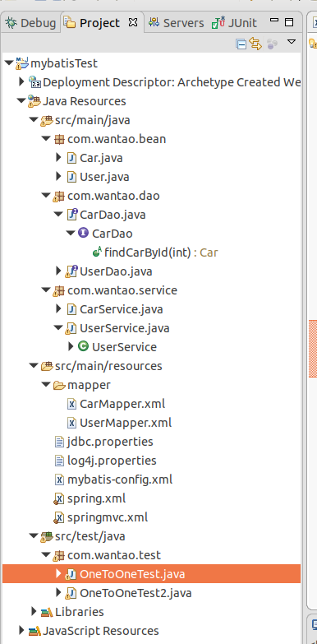Expand the Car.java file node

[58, 157]
